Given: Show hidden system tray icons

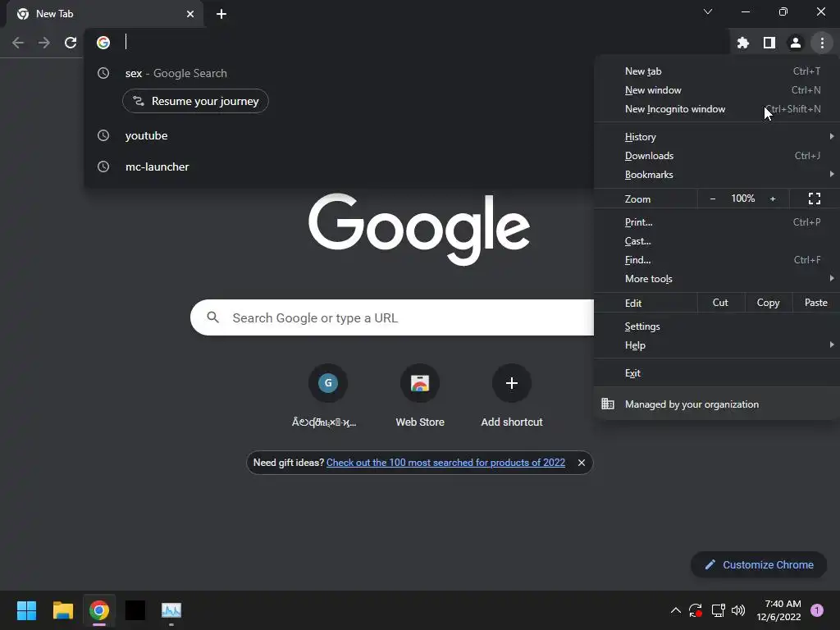Looking at the screenshot, I should point(676,610).
